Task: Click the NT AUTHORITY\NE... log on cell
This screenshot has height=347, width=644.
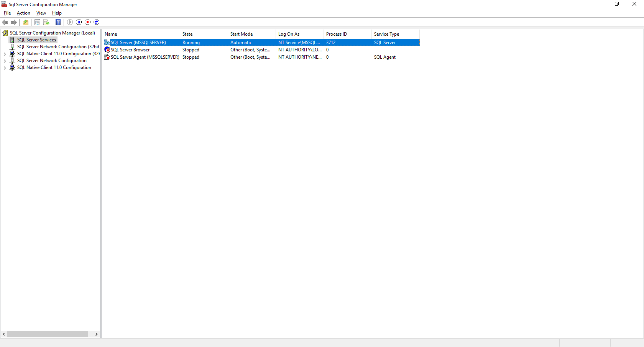Action: (300, 57)
